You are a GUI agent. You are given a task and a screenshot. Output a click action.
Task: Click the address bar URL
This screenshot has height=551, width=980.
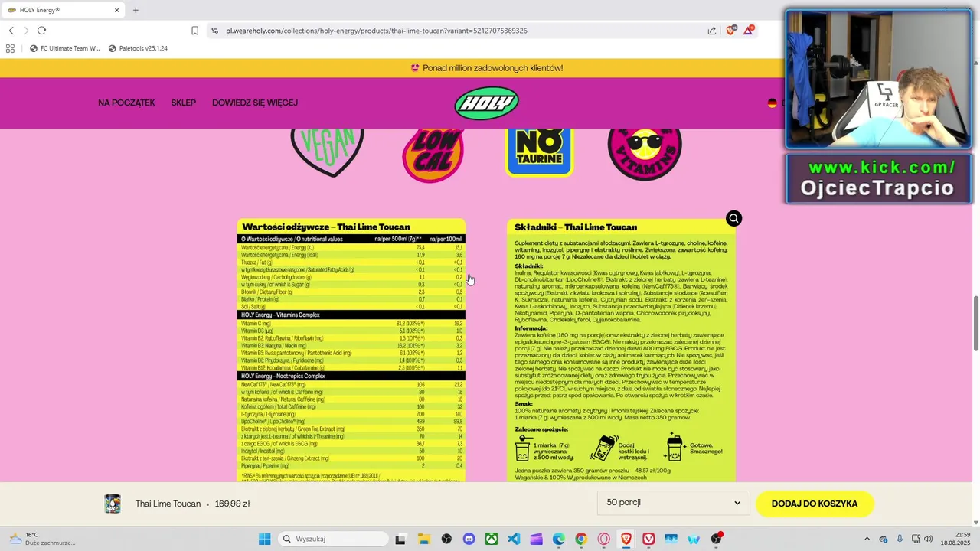pyautogui.click(x=377, y=31)
